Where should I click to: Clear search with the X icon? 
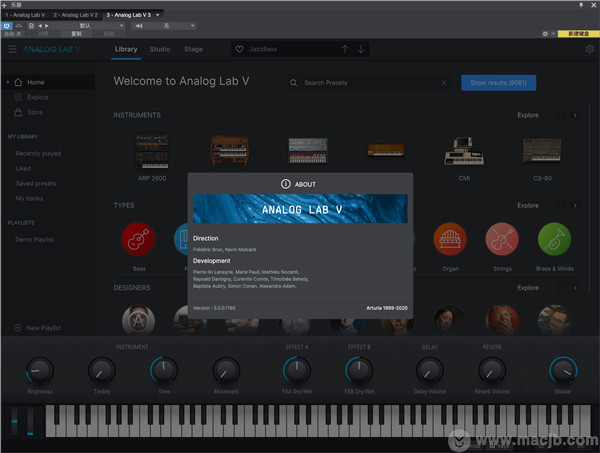447,83
